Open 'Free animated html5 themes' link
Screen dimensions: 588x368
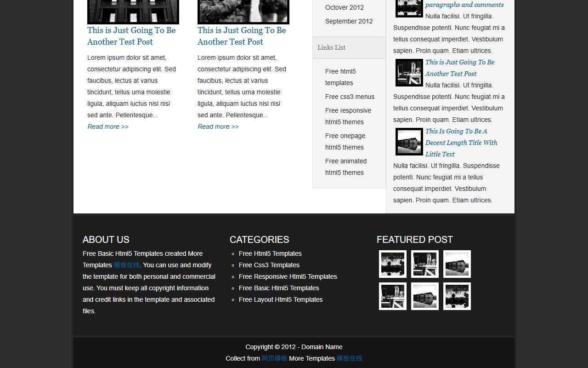(346, 167)
